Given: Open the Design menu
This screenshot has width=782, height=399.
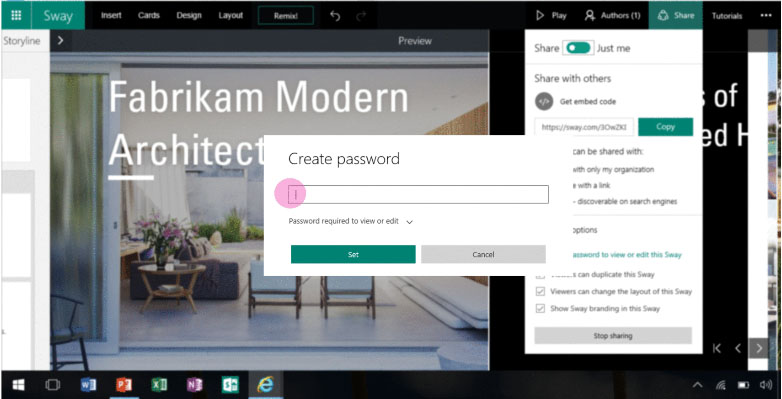Looking at the screenshot, I should click(x=189, y=15).
